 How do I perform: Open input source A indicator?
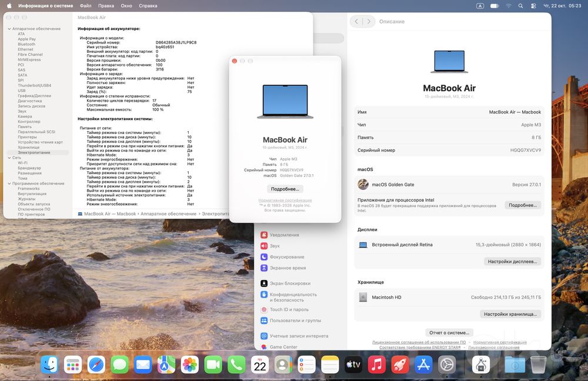pos(480,6)
